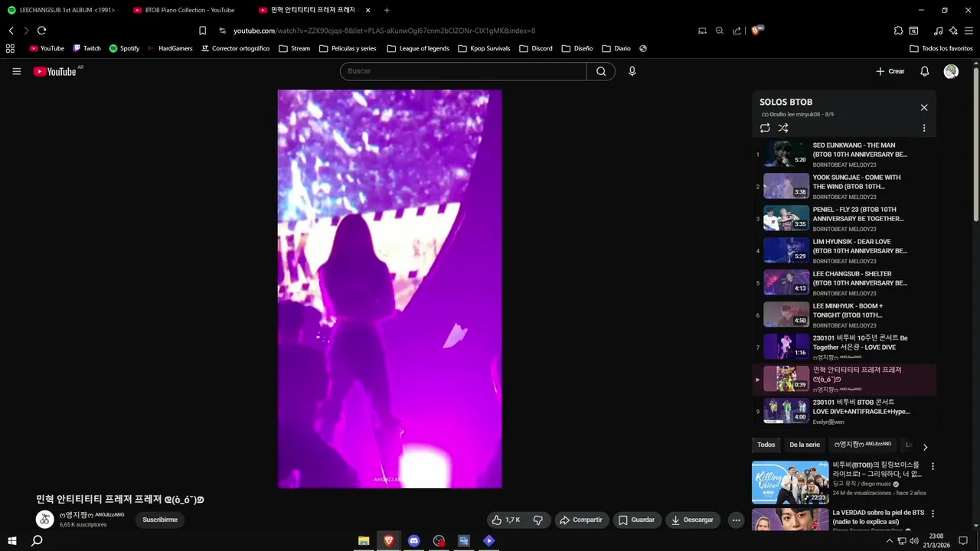Toggle playlist loop in SOLOS BTOB
Viewport: 980px width, 551px height.
coord(765,129)
